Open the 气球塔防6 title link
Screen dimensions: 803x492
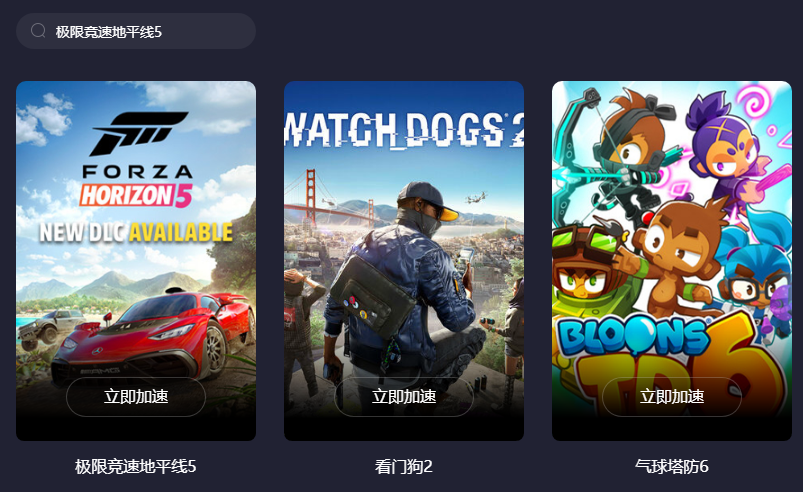(672, 466)
